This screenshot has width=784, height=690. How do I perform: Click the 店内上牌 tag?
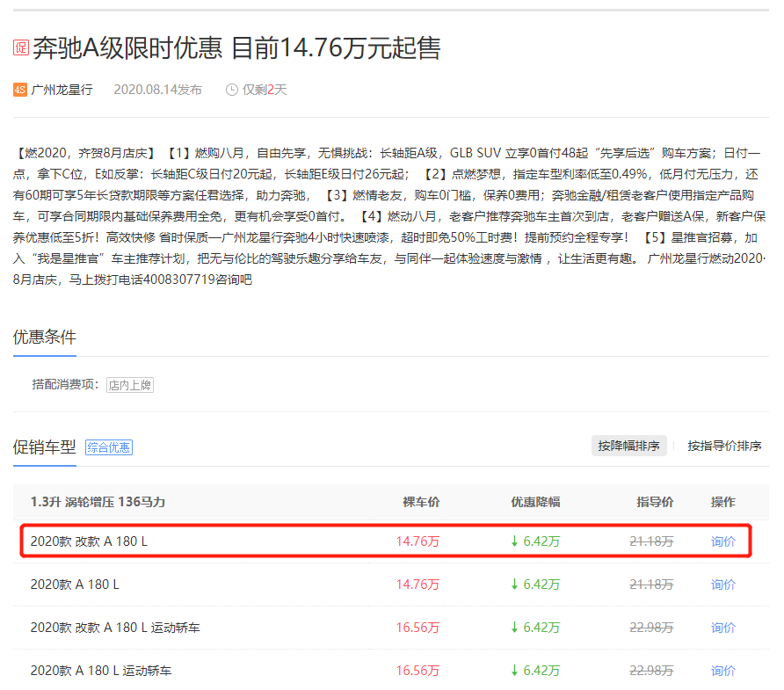[x=130, y=385]
